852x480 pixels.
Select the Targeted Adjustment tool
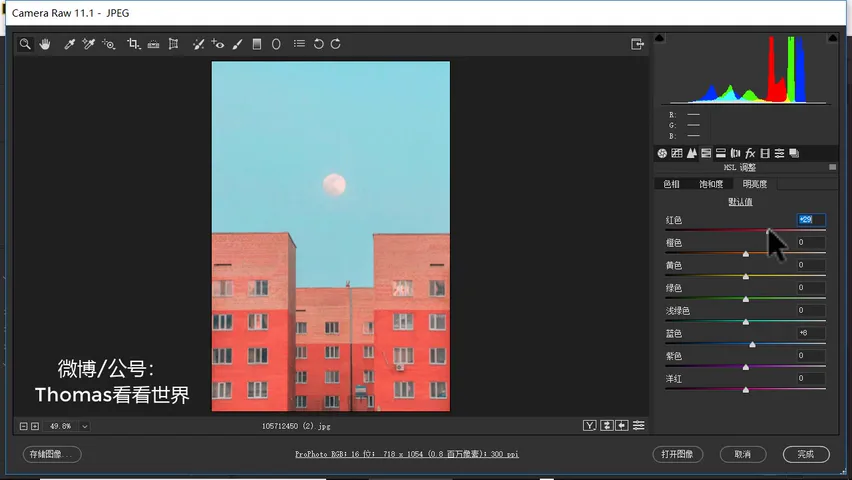tap(109, 44)
